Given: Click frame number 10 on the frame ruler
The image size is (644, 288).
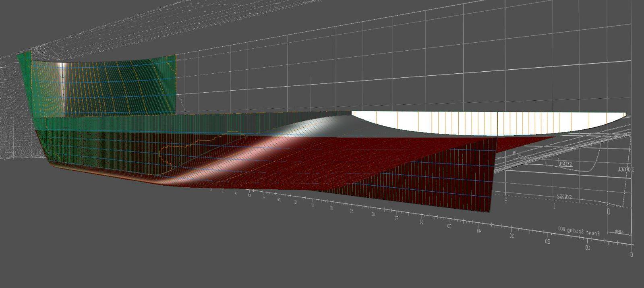Looking at the screenshot, I should pyautogui.click(x=588, y=247).
